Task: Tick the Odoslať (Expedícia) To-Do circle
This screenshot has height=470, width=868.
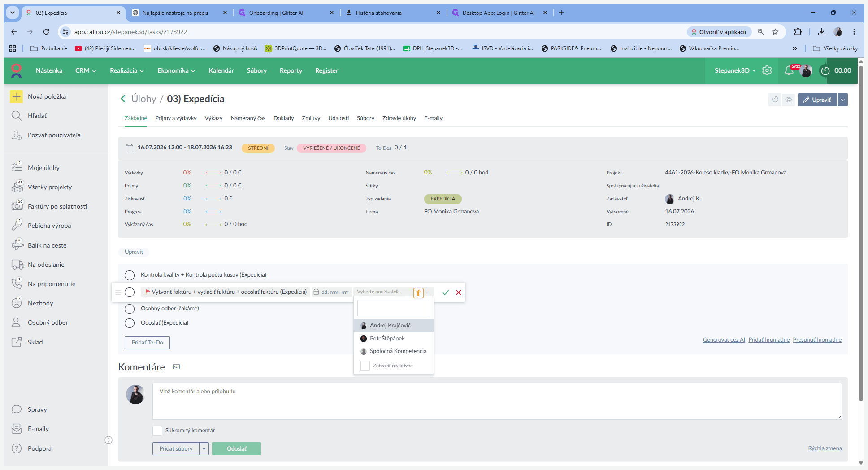Action: click(x=130, y=323)
